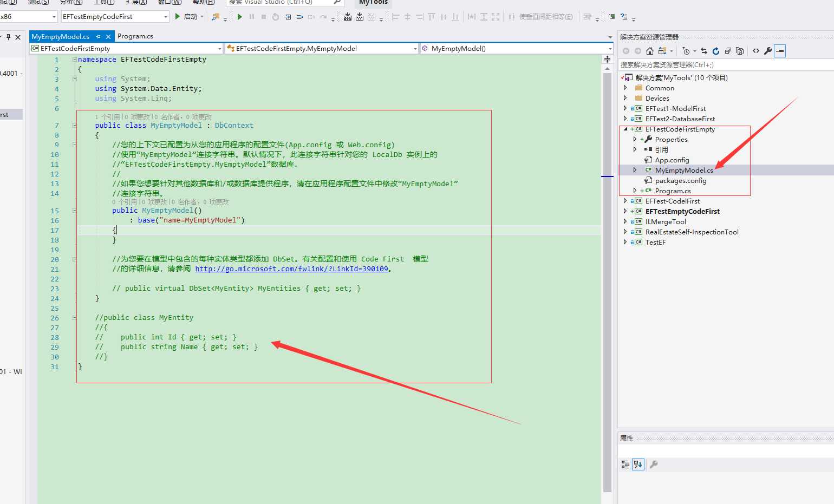The height and width of the screenshot is (504, 834).
Task: Select App.config in Solution Explorer
Action: tap(672, 160)
